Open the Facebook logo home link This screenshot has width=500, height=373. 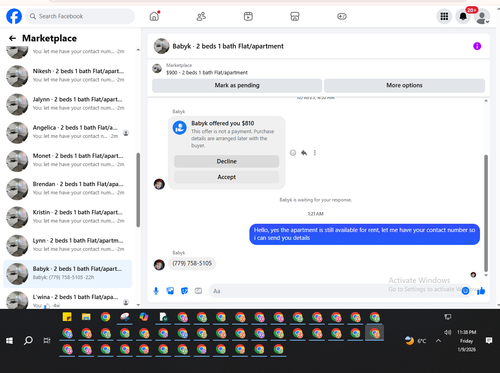tap(14, 16)
